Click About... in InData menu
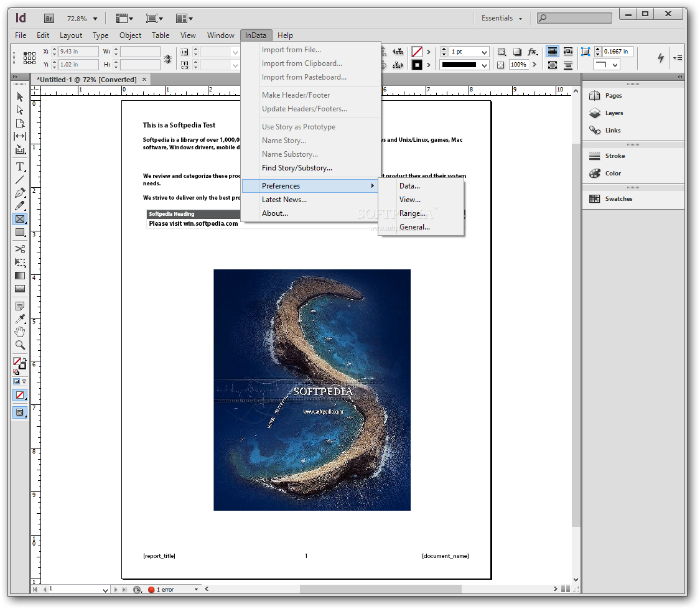The height and width of the screenshot is (609, 700). point(311,213)
